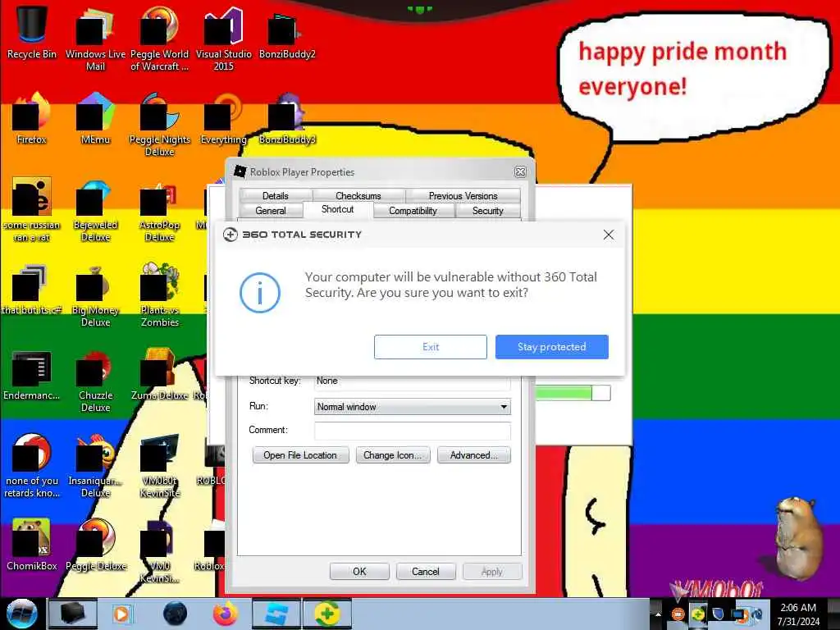
Task: Select the Bejeweled Deluxe desktop icon
Action: [x=95, y=210]
